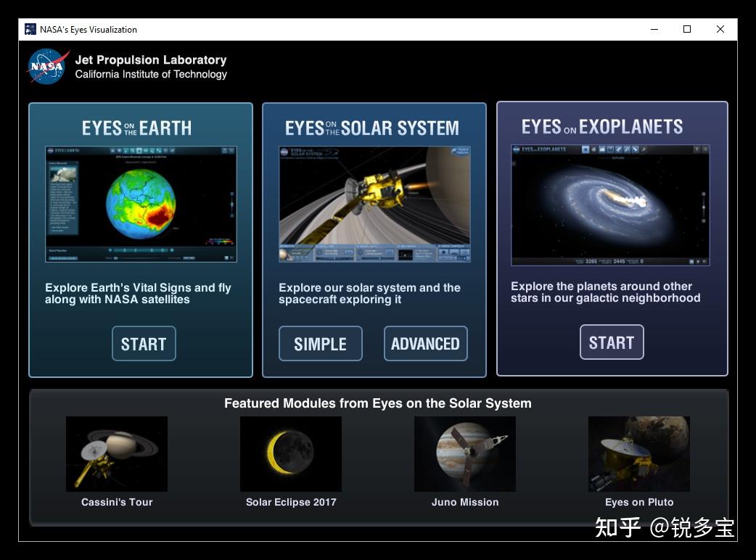
Task: Click the Eyes on Pluto label text
Action: coord(638,501)
